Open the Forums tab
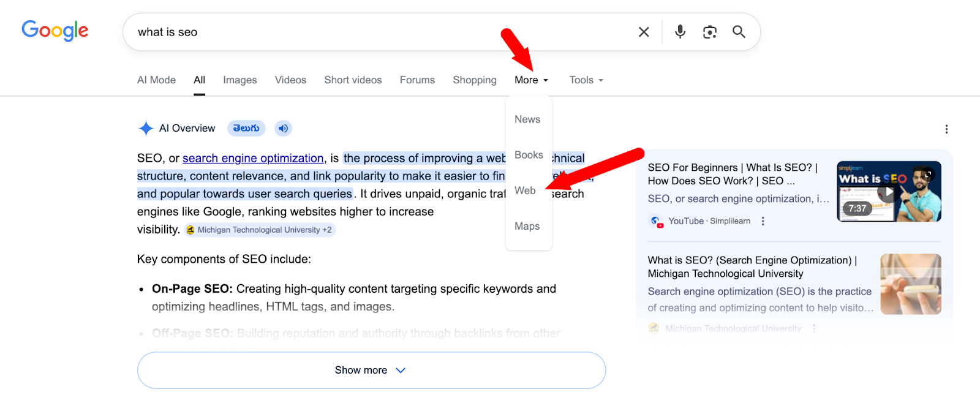980x403 pixels. coord(417,80)
